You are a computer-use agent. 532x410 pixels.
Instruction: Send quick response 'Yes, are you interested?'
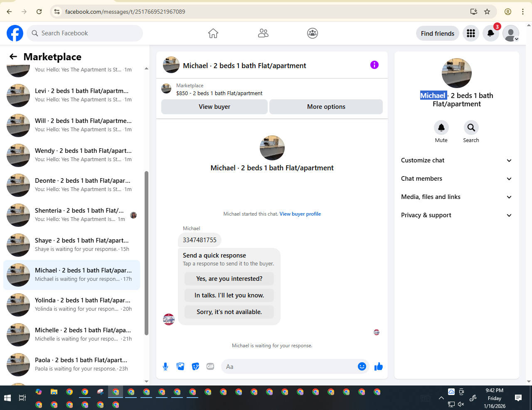click(x=229, y=279)
